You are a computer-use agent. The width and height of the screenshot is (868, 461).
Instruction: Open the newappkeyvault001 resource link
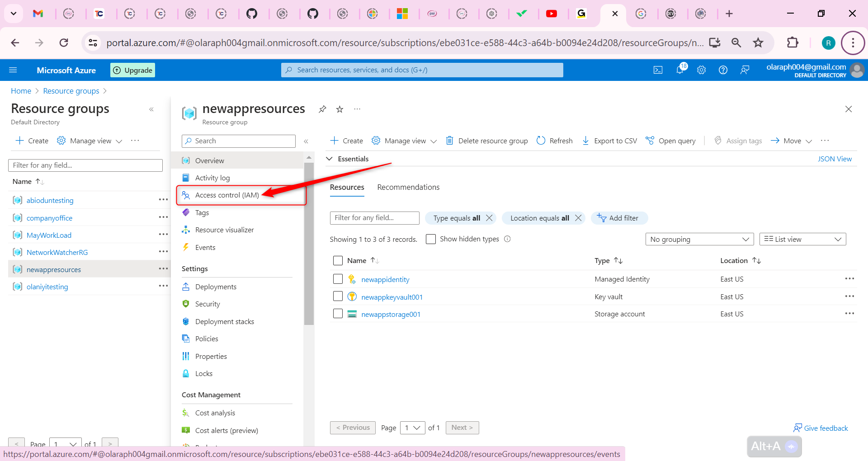392,297
